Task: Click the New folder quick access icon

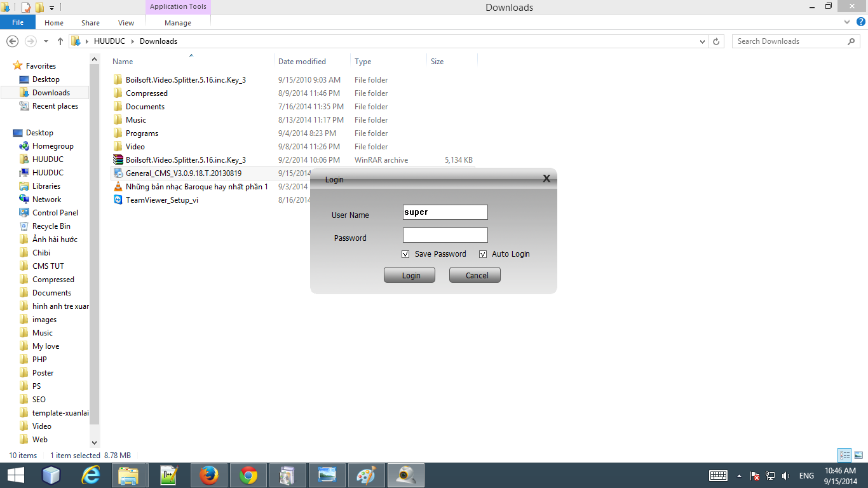Action: coord(39,8)
